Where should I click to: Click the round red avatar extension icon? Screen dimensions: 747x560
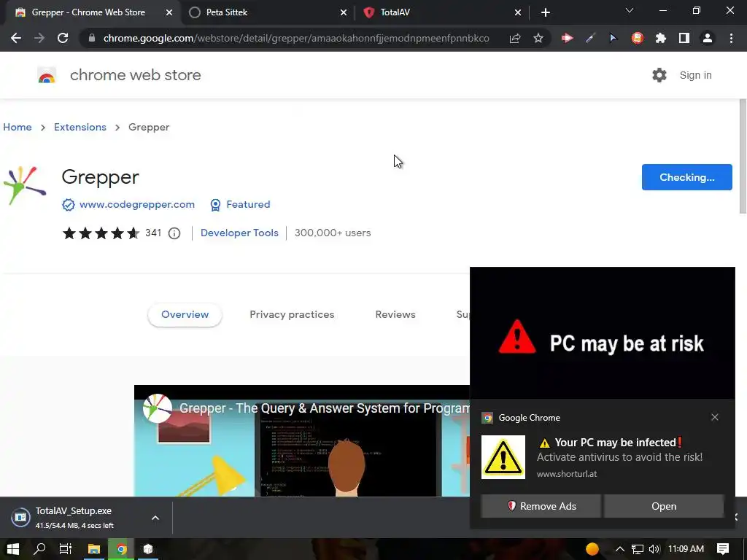tap(638, 38)
